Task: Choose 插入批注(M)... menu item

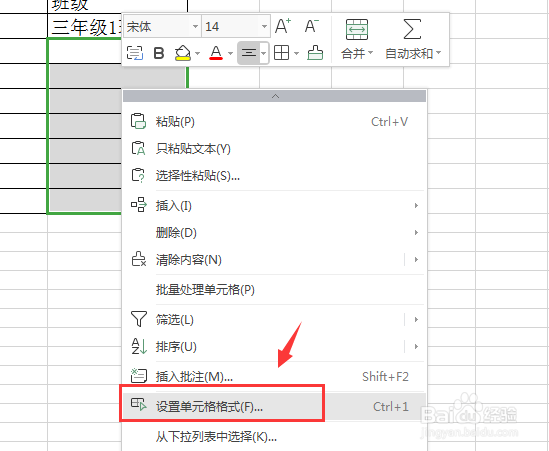Action: (275, 377)
